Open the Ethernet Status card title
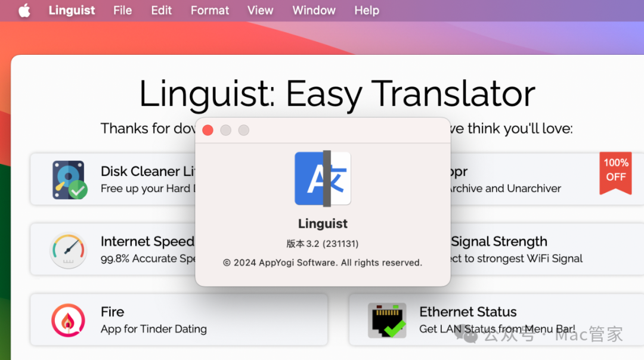 click(x=468, y=312)
